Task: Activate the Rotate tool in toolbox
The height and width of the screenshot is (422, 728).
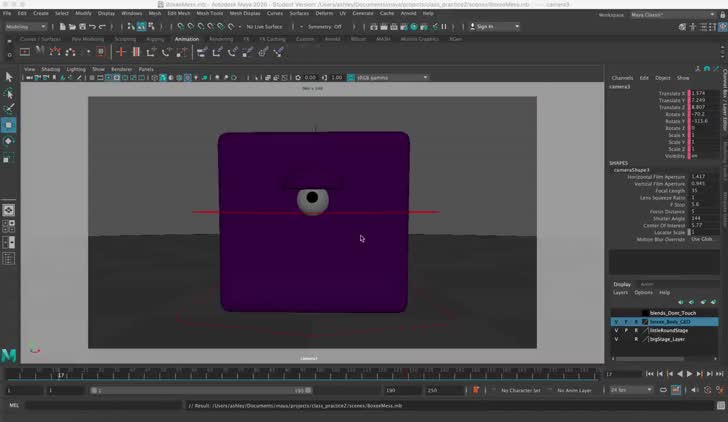Action: click(9, 141)
